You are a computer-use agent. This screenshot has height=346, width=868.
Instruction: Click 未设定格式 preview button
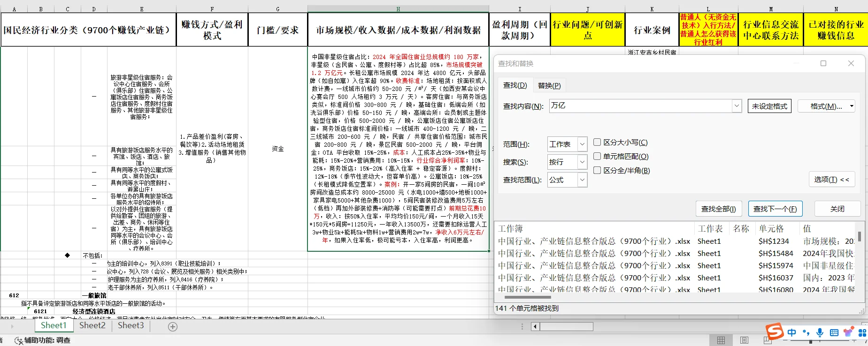(x=769, y=106)
